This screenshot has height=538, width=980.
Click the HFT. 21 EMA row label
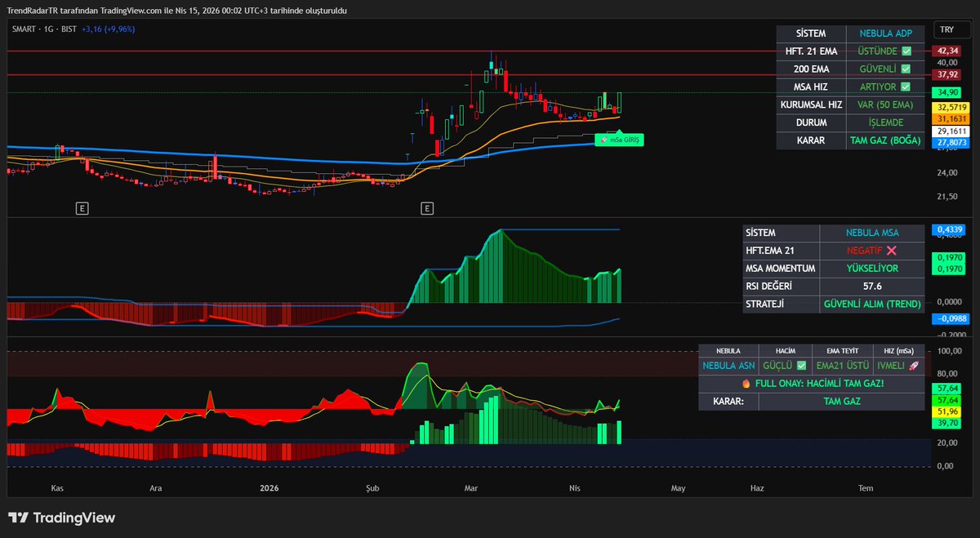(x=811, y=51)
